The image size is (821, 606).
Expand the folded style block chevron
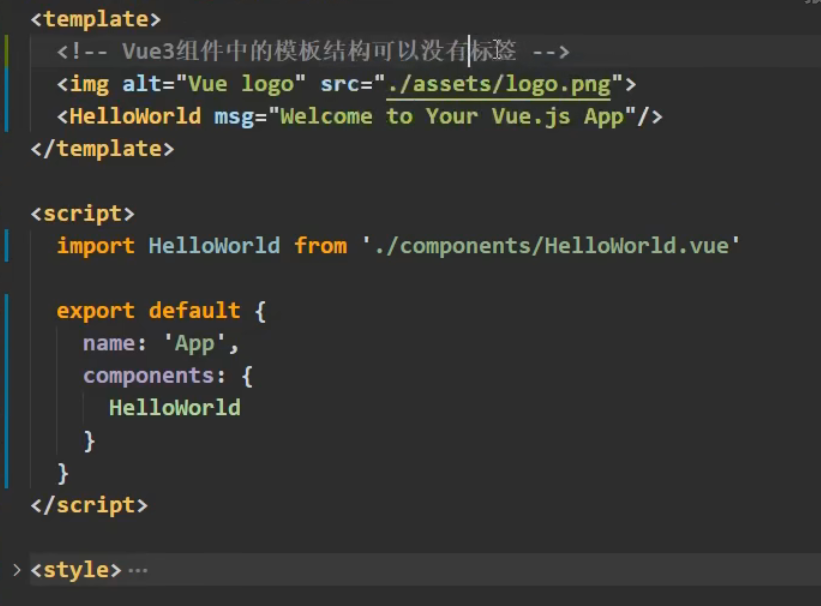click(17, 570)
